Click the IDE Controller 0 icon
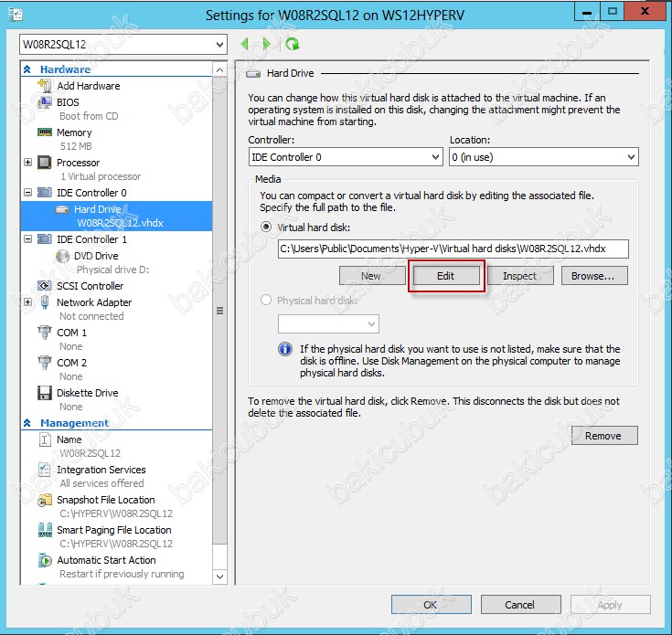Image resolution: width=672 pixels, height=635 pixels. [x=45, y=192]
